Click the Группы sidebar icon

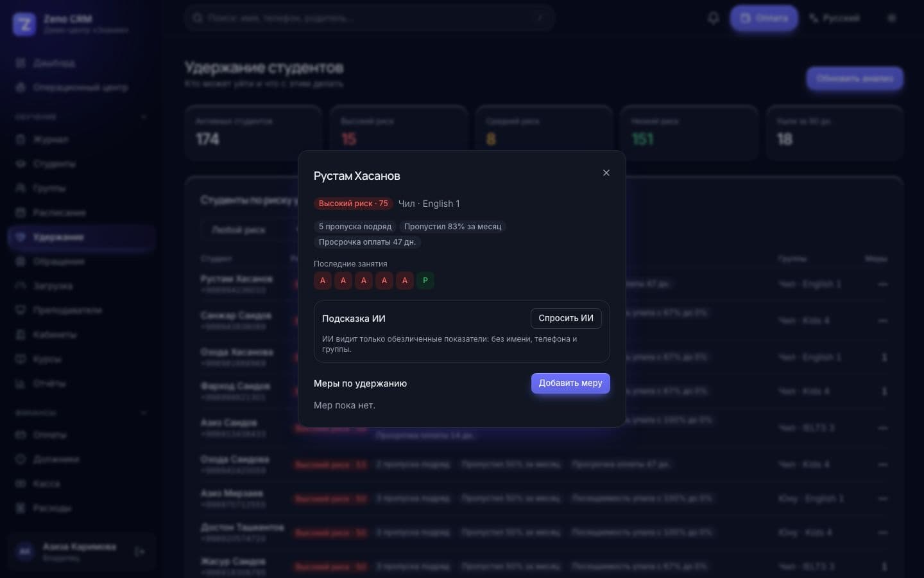click(x=21, y=188)
